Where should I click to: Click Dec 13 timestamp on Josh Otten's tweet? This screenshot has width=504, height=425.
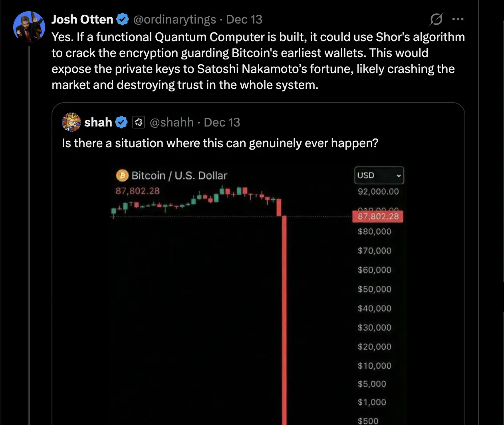244,19
